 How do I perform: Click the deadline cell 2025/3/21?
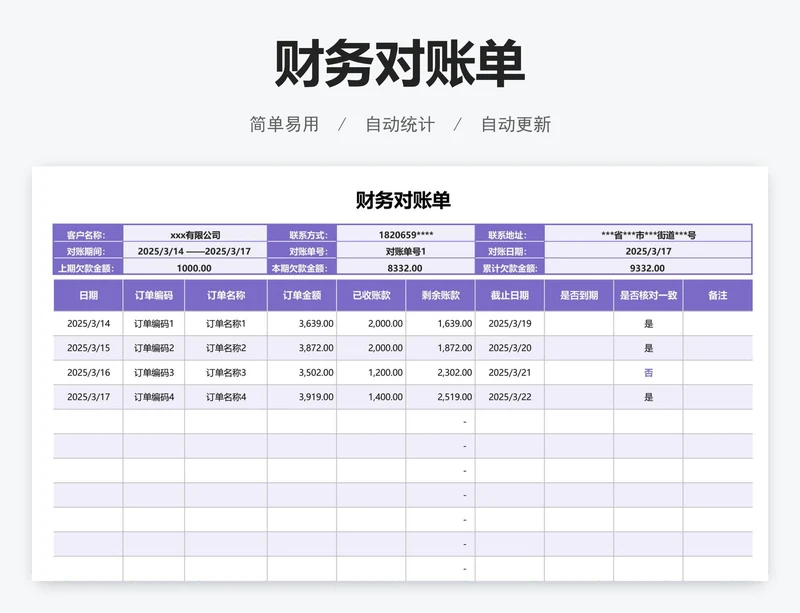510,373
